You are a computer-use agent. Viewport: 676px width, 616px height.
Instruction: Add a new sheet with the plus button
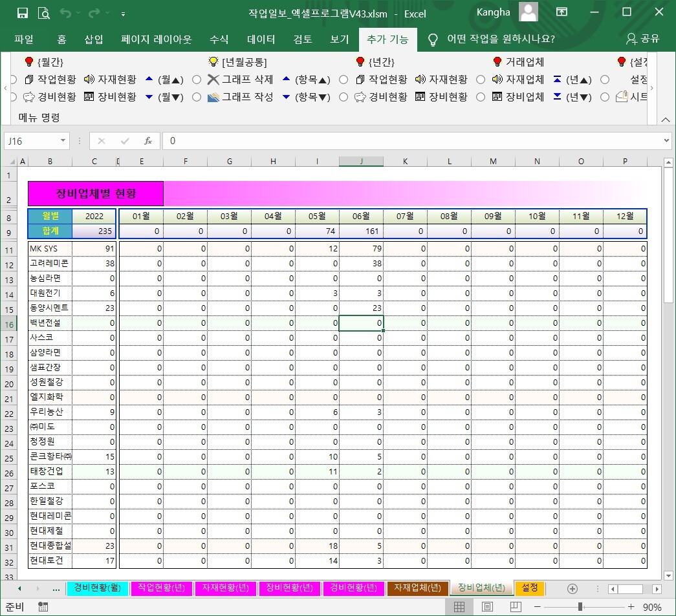(x=572, y=588)
